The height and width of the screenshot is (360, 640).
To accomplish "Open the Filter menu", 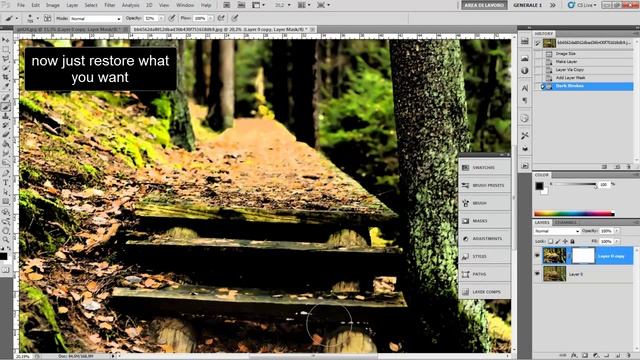I will (x=109, y=5).
